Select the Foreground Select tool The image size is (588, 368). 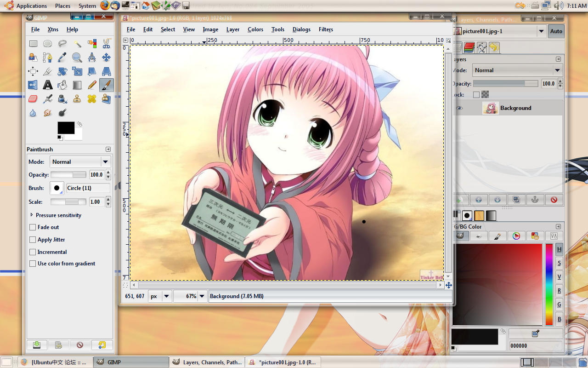point(33,57)
